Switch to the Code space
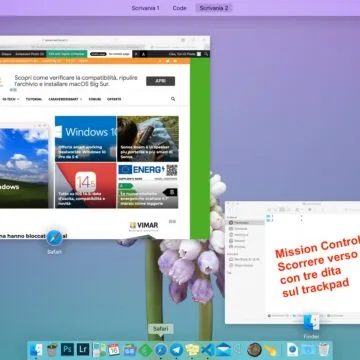This screenshot has height=360, width=360. (179, 8)
